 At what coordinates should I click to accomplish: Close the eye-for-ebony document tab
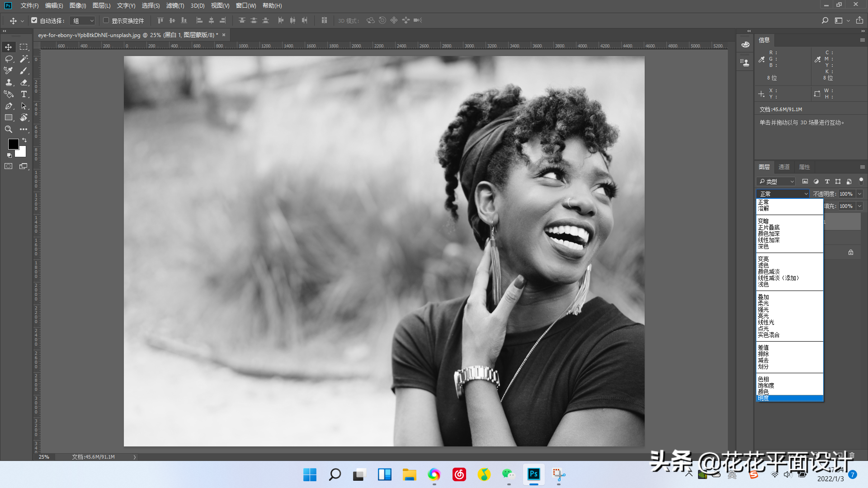[224, 35]
